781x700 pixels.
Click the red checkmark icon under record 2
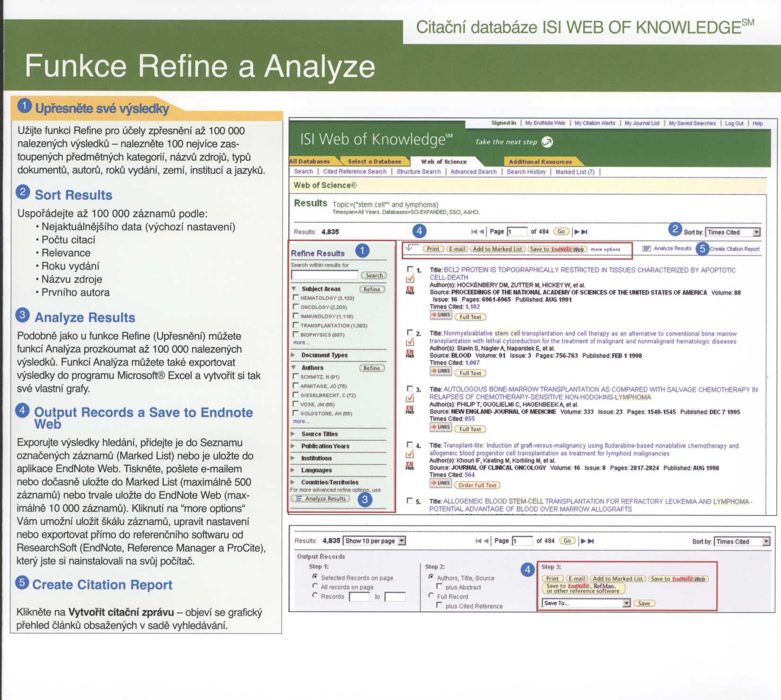coord(410,341)
